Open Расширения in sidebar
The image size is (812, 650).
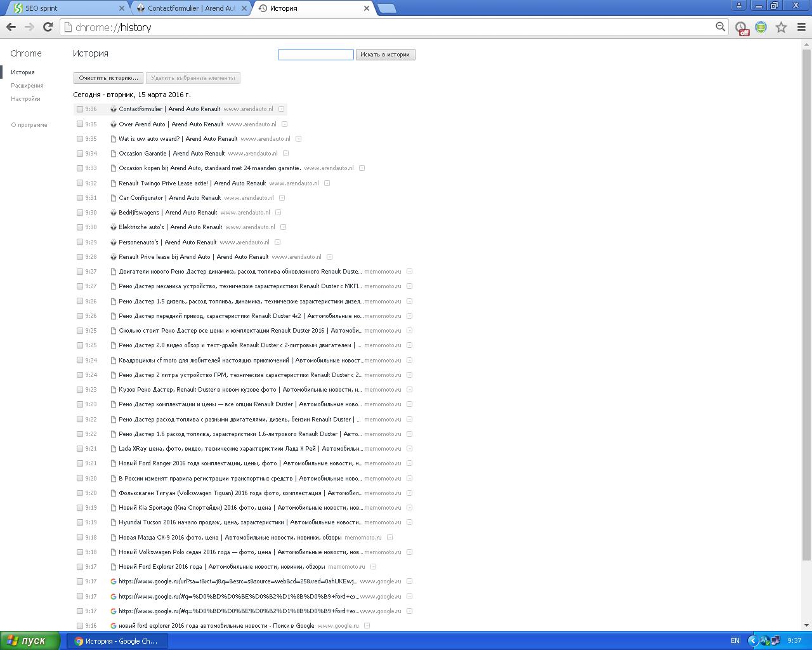point(27,86)
